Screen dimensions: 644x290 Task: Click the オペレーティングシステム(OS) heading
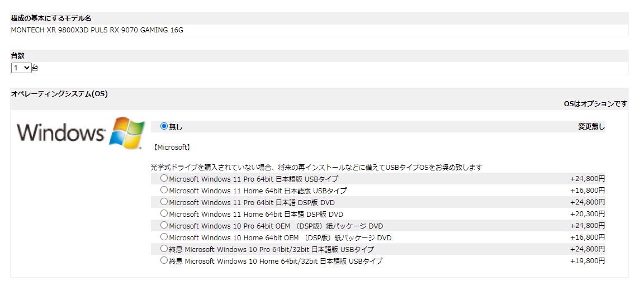coord(59,94)
